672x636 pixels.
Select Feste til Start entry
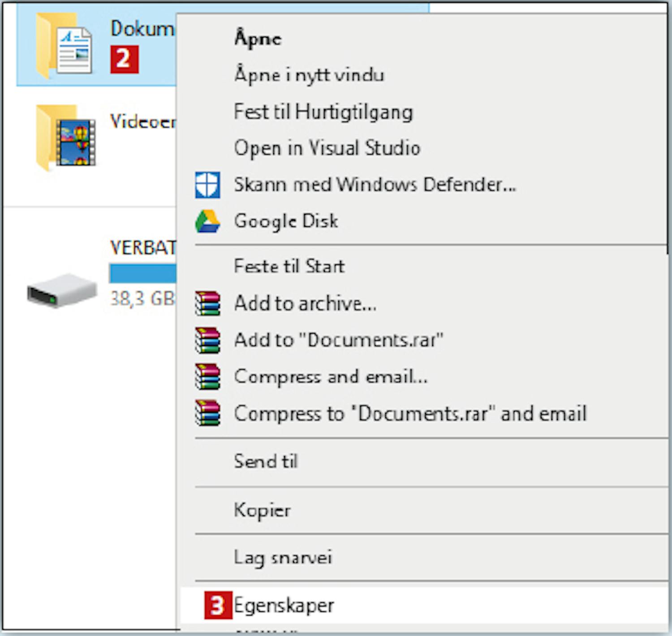click(x=289, y=266)
